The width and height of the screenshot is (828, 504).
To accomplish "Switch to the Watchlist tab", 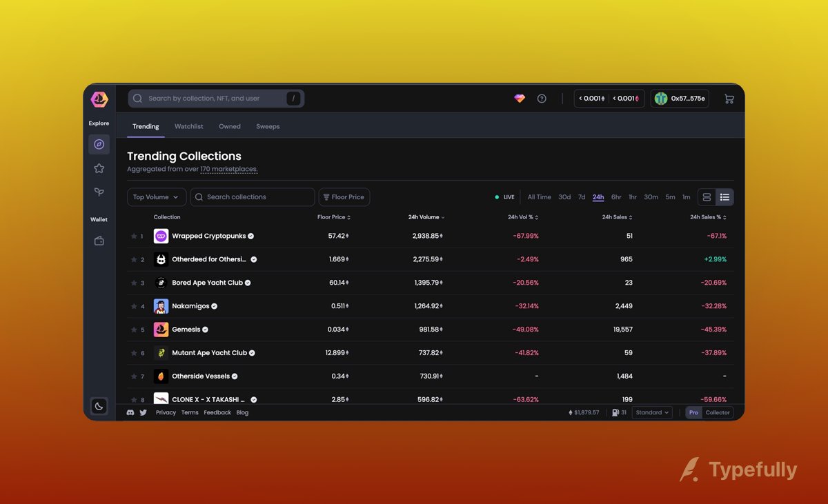I will pos(189,126).
